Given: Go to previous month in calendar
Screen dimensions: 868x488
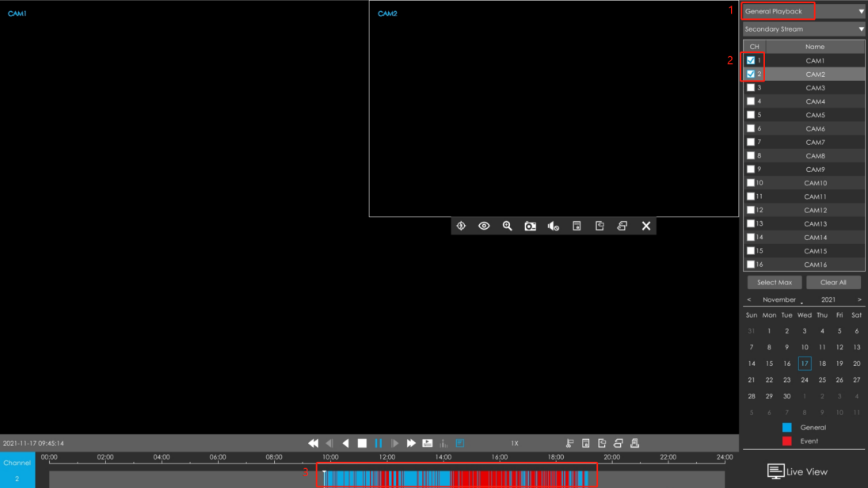Looking at the screenshot, I should tap(749, 299).
